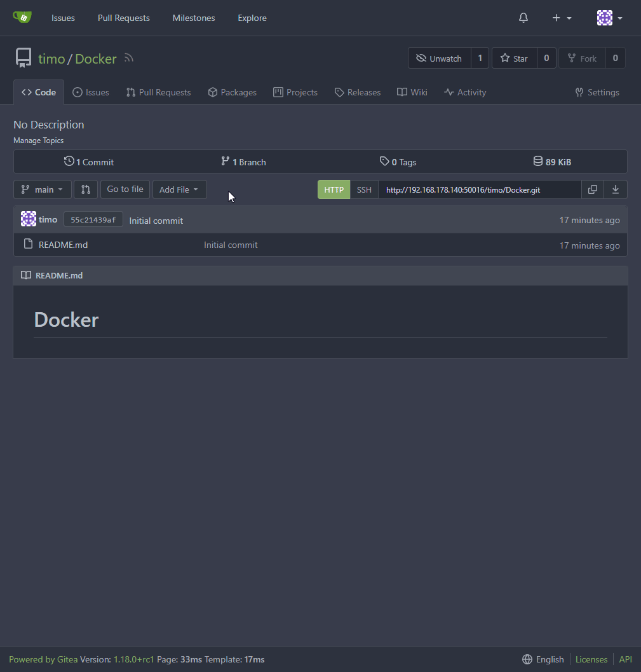641x672 pixels.
Task: Switch clone URL to SSH
Action: click(x=363, y=189)
